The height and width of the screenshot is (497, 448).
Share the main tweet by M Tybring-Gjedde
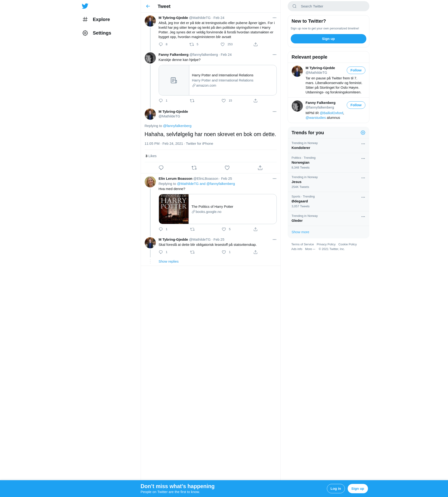tap(260, 168)
